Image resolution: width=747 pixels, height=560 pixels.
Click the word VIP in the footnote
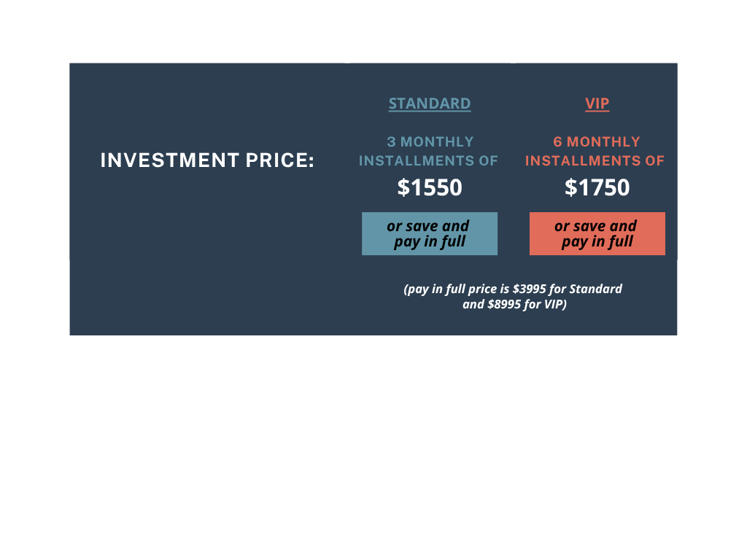click(x=553, y=305)
